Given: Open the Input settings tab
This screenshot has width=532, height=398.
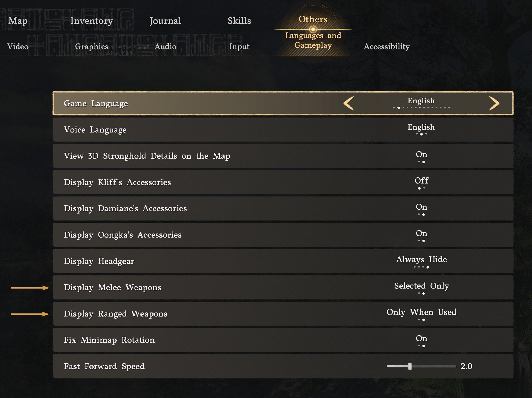Looking at the screenshot, I should point(239,46).
